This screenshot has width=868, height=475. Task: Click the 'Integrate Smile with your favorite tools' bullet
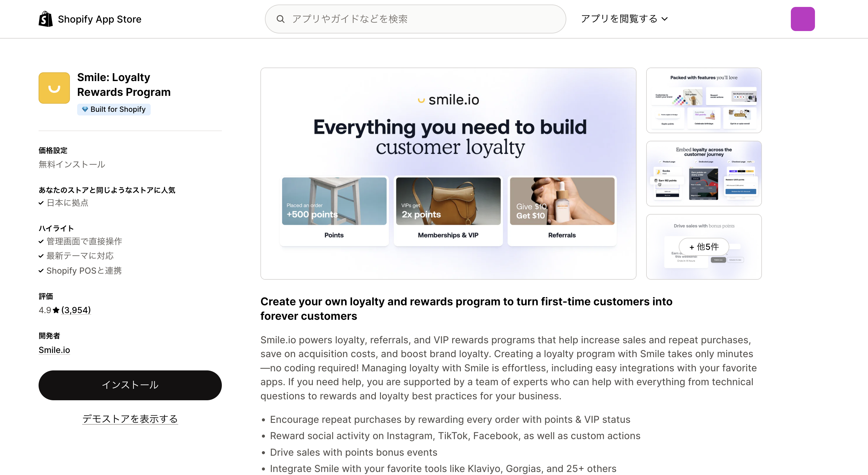443,469
